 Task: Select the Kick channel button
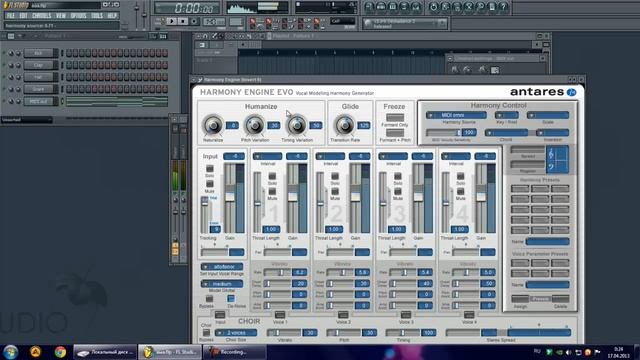[x=38, y=53]
